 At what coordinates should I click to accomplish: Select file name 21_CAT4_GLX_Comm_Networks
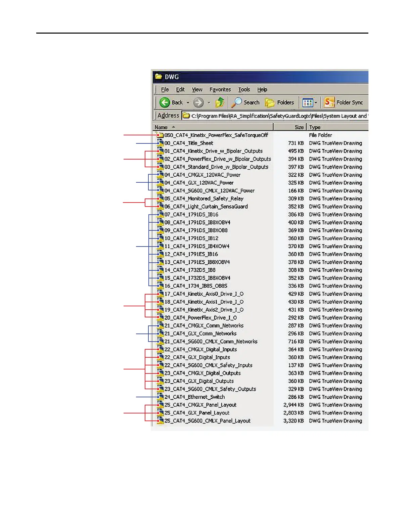point(200,334)
